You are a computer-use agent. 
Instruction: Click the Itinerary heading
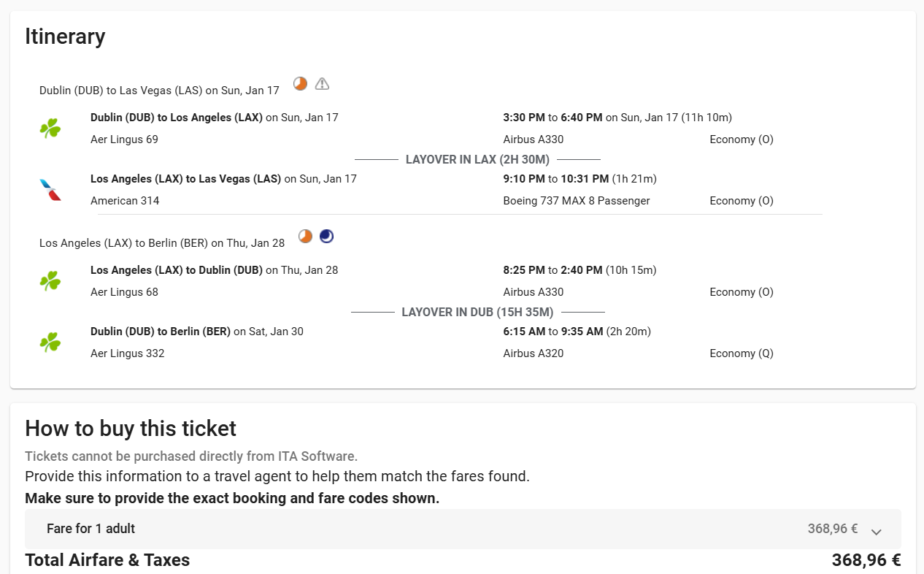[x=65, y=37]
